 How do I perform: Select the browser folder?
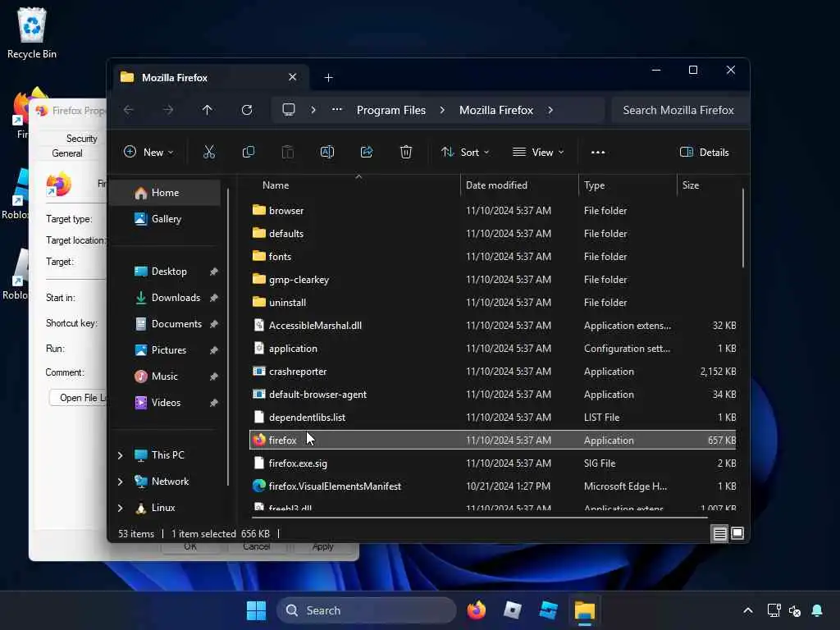[x=492, y=211]
